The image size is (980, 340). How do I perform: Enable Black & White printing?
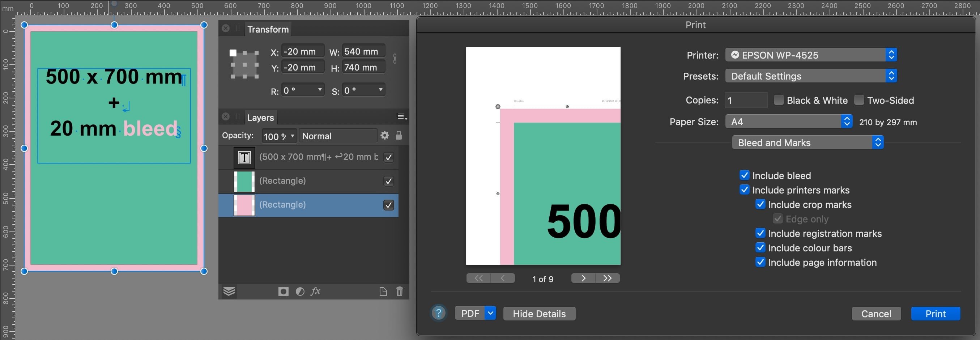pos(779,100)
